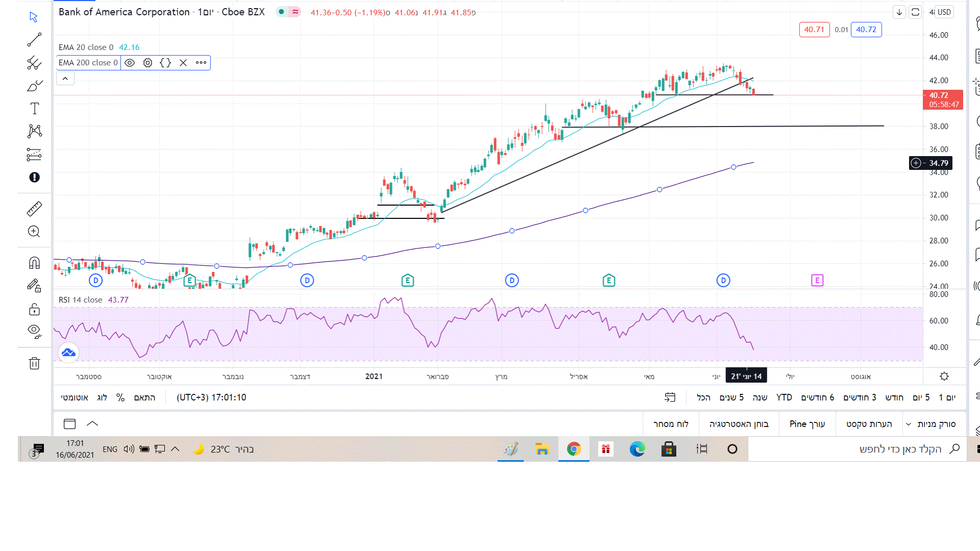
Task: Expand the bottom panel chevron
Action: click(92, 423)
